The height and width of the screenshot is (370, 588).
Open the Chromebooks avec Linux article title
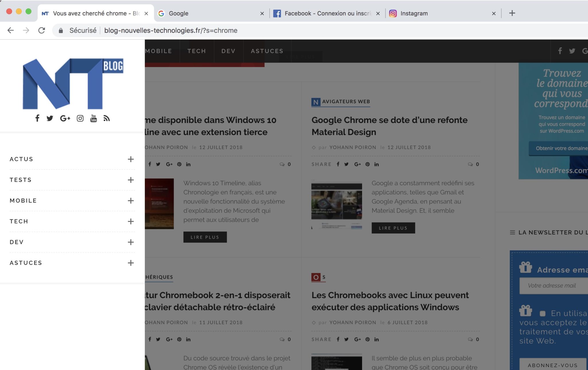point(390,301)
